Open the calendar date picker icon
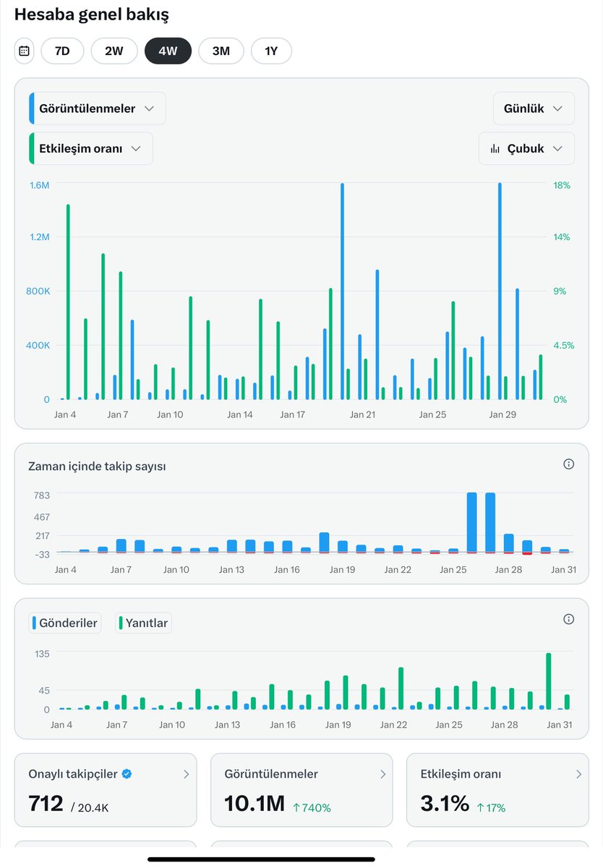Screen dimensions: 603x868 click(24, 51)
